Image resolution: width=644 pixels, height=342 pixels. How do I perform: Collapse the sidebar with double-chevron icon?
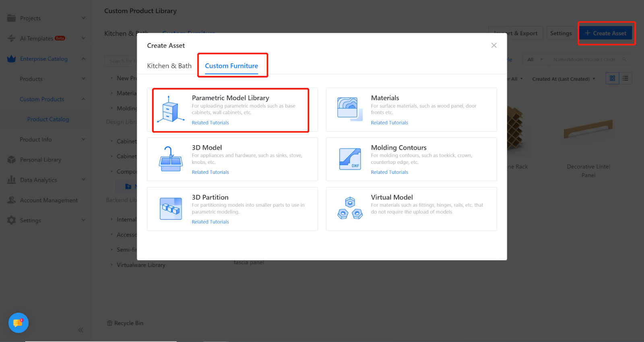click(80, 330)
